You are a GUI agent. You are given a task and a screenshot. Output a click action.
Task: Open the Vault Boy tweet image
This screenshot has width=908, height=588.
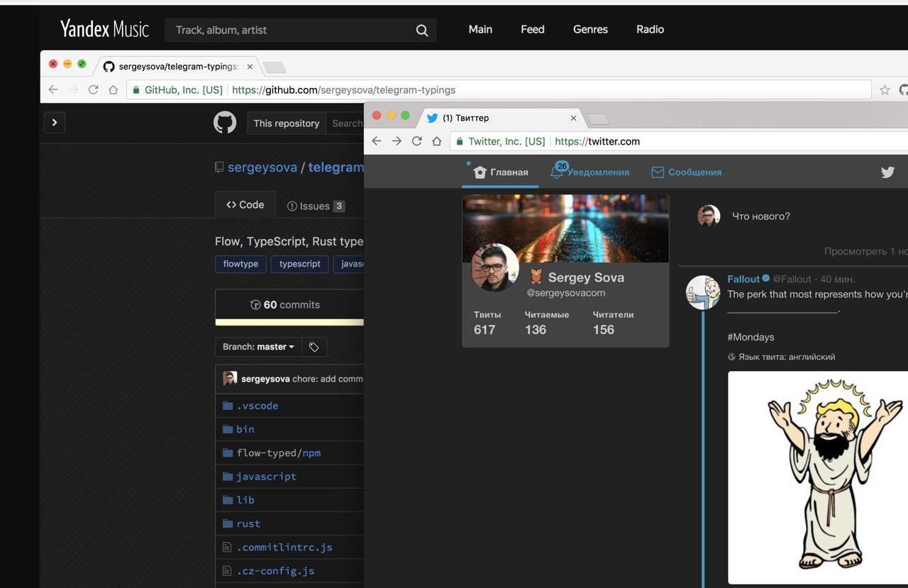pyautogui.click(x=818, y=477)
